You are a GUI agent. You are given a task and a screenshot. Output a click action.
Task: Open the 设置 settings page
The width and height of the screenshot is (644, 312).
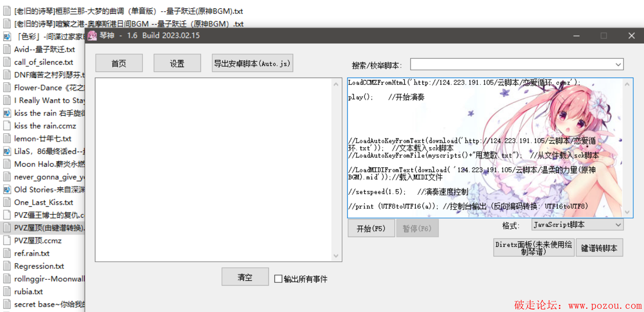177,63
